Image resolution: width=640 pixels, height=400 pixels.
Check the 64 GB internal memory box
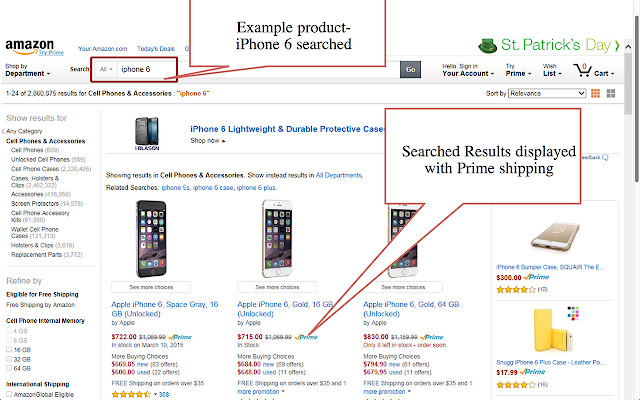point(9,368)
